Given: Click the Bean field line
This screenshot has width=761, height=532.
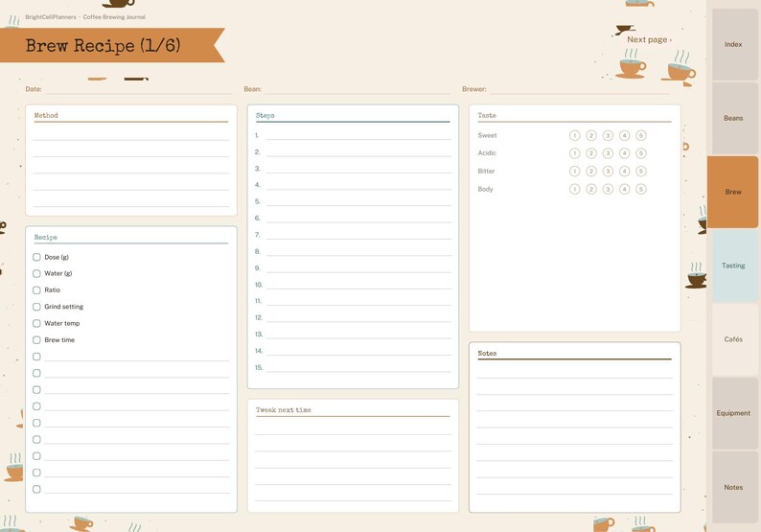Looking at the screenshot, I should (357, 89).
